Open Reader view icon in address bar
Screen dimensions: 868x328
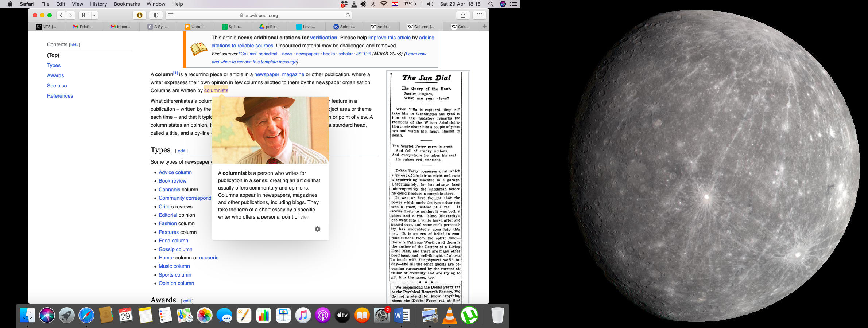(171, 15)
